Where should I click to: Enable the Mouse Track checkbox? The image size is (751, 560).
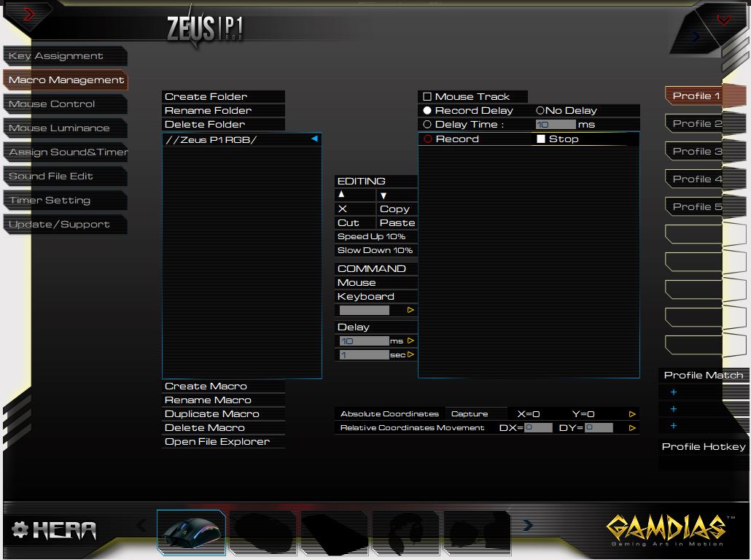click(427, 97)
